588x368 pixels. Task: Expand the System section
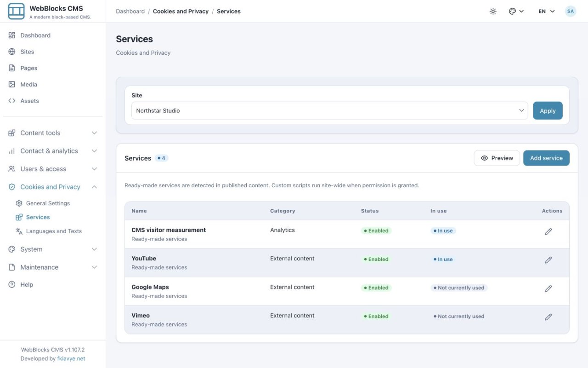(x=53, y=249)
